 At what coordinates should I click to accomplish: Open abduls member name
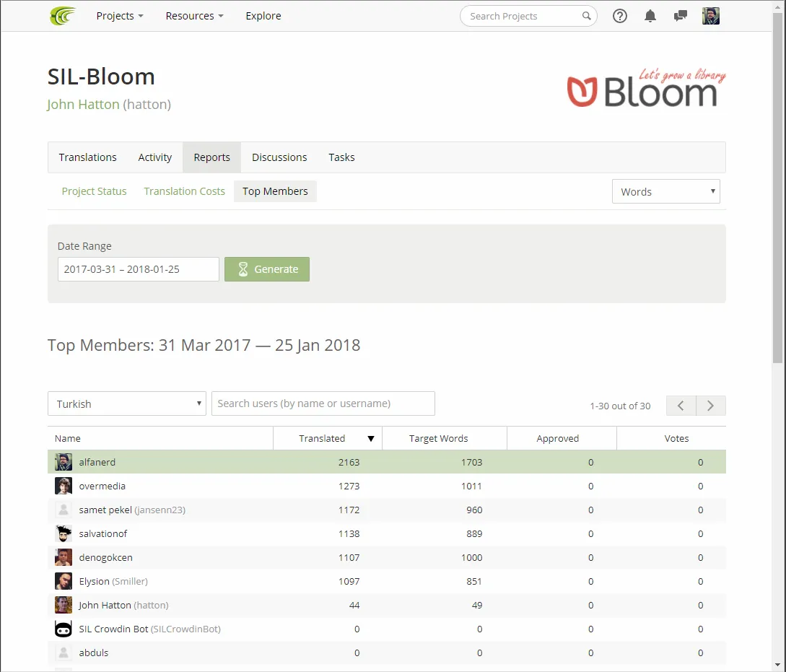[x=94, y=653]
